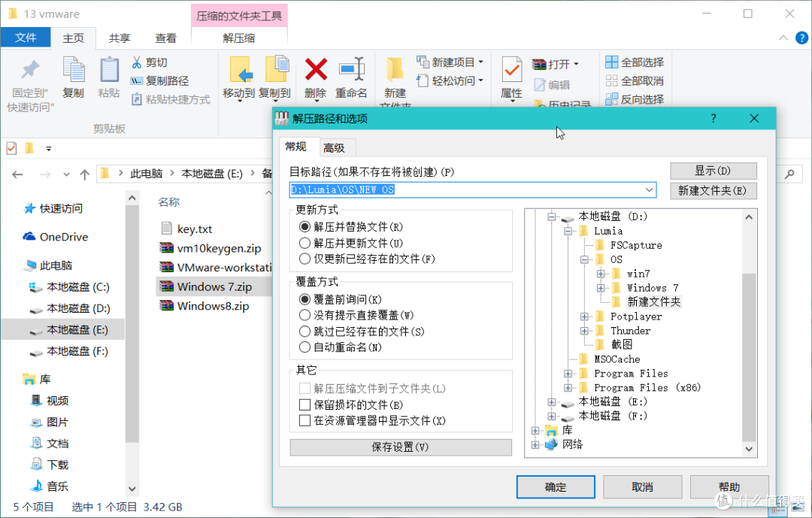
Task: Click the 保存设置(V) button
Action: 400,447
